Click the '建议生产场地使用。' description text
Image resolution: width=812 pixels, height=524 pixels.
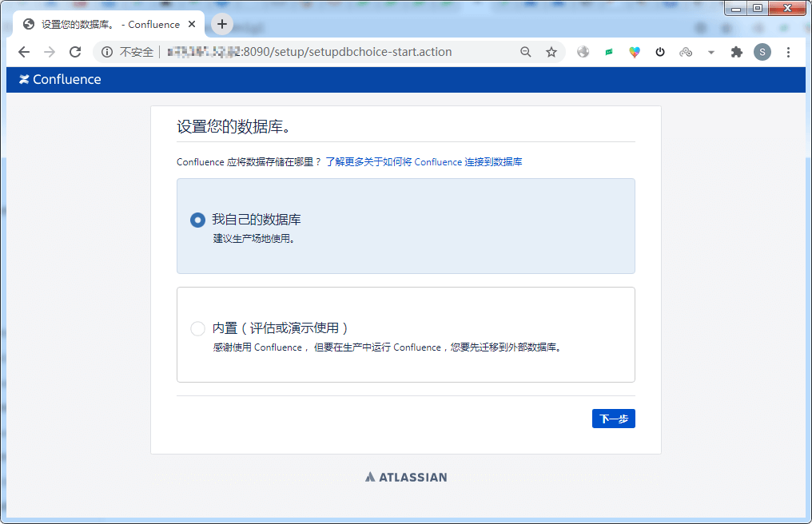[x=254, y=239]
